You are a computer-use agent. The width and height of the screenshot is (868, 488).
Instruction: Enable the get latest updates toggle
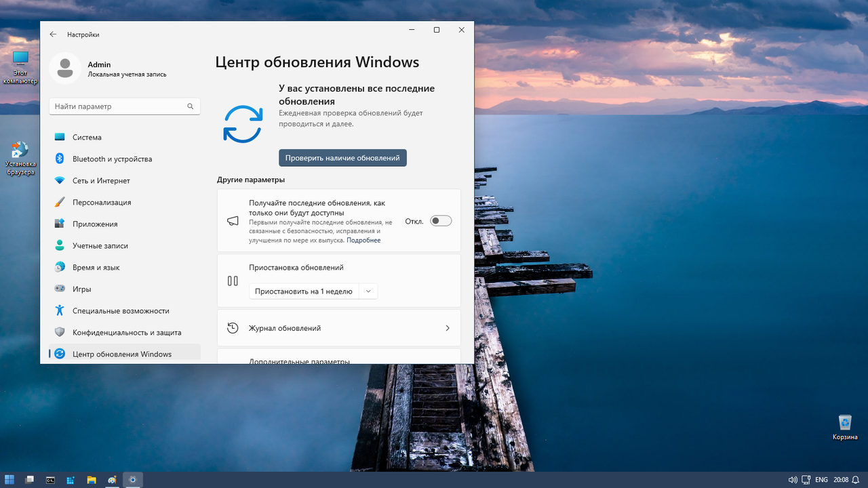pos(441,221)
